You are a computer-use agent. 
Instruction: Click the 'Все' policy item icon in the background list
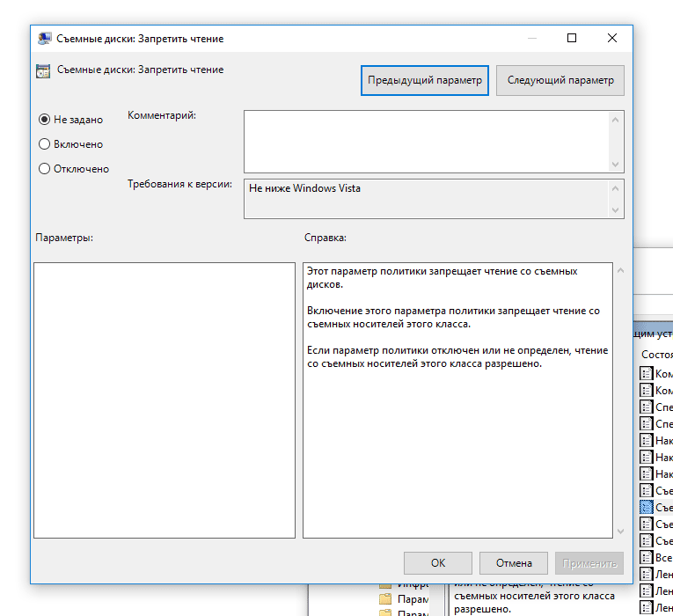647,557
